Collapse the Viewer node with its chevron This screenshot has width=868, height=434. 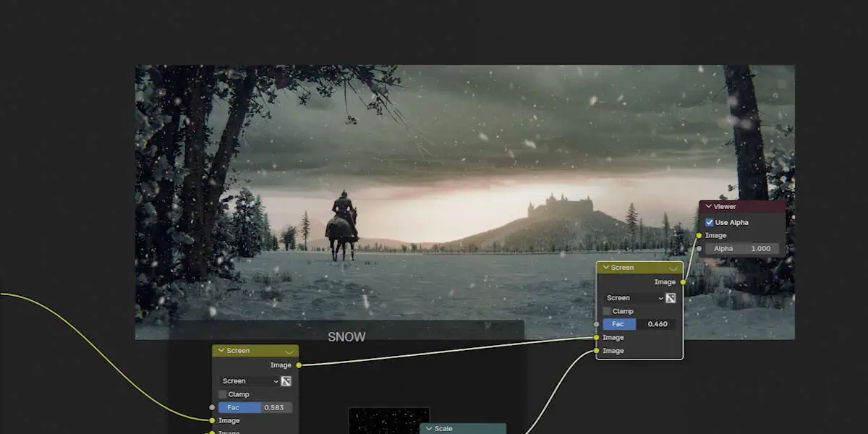tap(708, 207)
